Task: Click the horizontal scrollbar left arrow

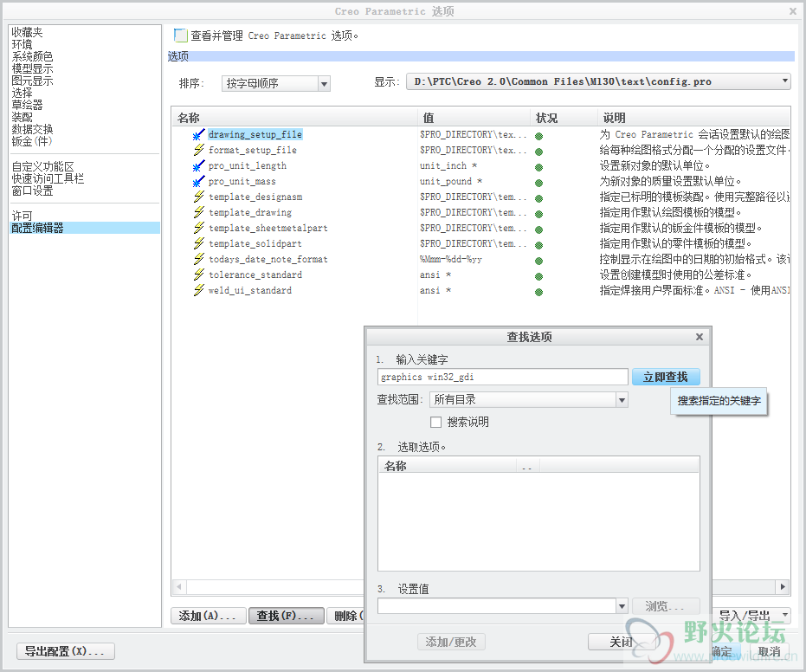Action: click(179, 586)
